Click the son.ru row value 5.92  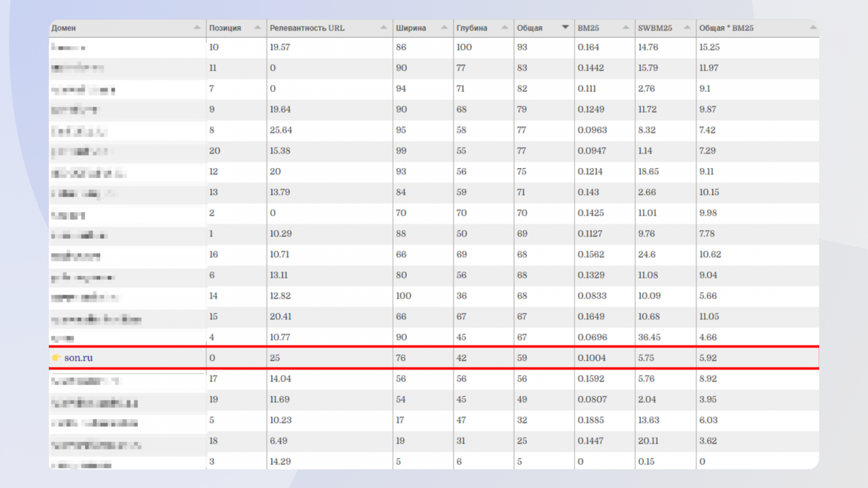[708, 358]
